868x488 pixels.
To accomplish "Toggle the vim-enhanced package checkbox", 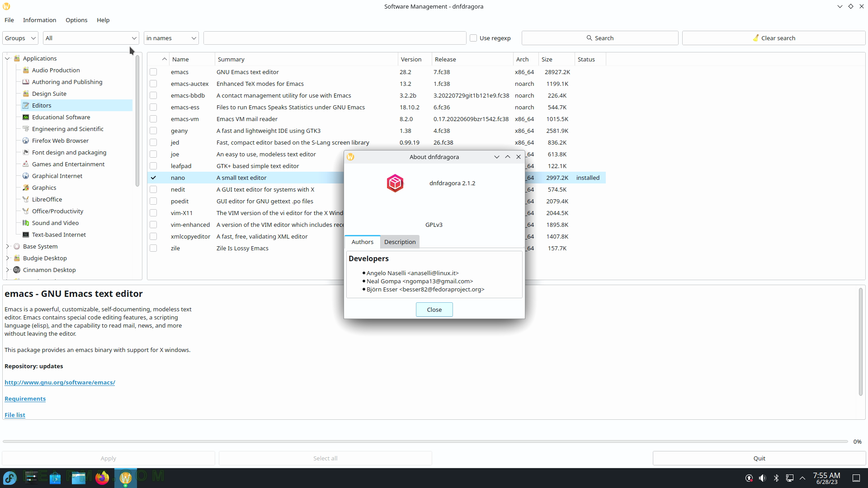I will click(x=153, y=225).
